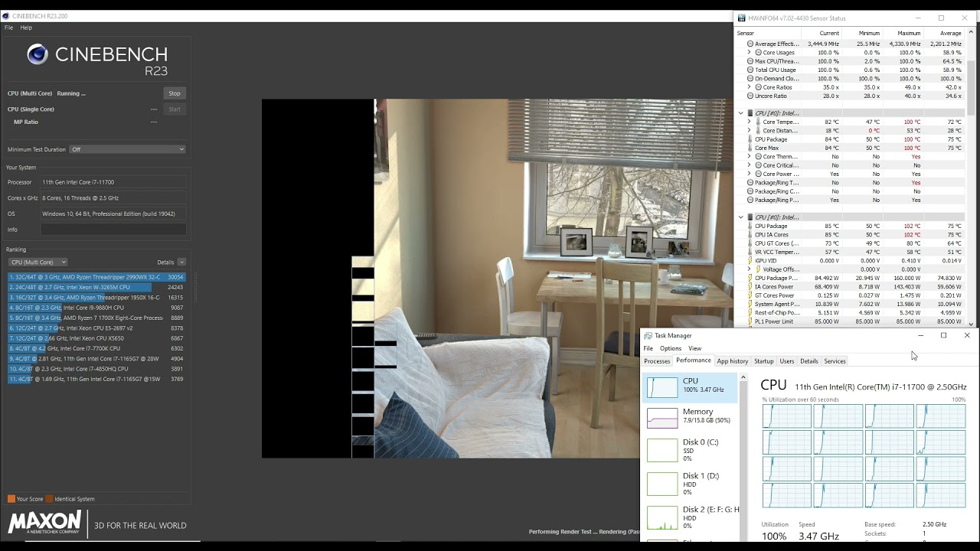Expand the Core Temperatures row in HWiNFO

[x=749, y=122]
